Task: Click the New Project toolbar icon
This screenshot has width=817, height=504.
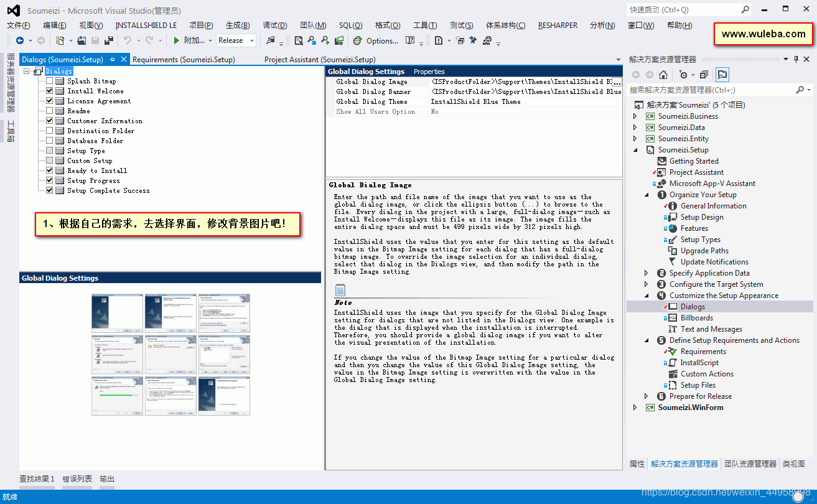Action: point(60,40)
